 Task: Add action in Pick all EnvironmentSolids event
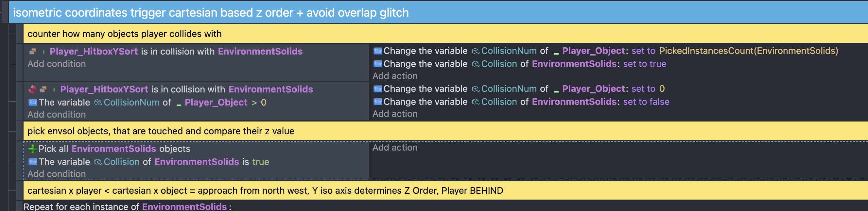[x=395, y=147]
